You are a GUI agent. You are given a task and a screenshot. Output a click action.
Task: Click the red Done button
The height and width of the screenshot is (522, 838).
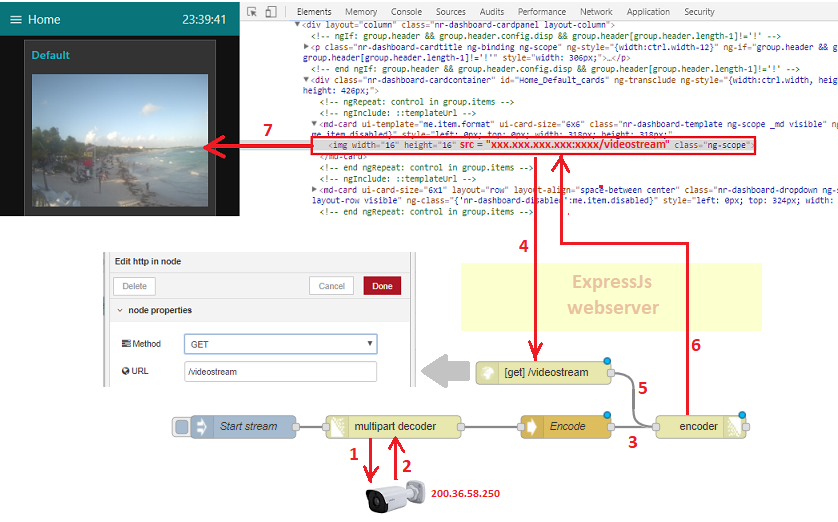tap(382, 286)
